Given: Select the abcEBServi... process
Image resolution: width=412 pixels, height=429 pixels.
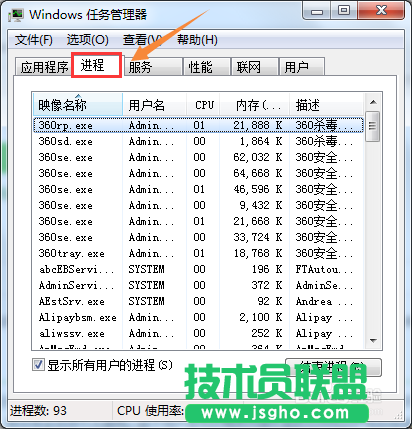Looking at the screenshot, I should (x=198, y=269).
